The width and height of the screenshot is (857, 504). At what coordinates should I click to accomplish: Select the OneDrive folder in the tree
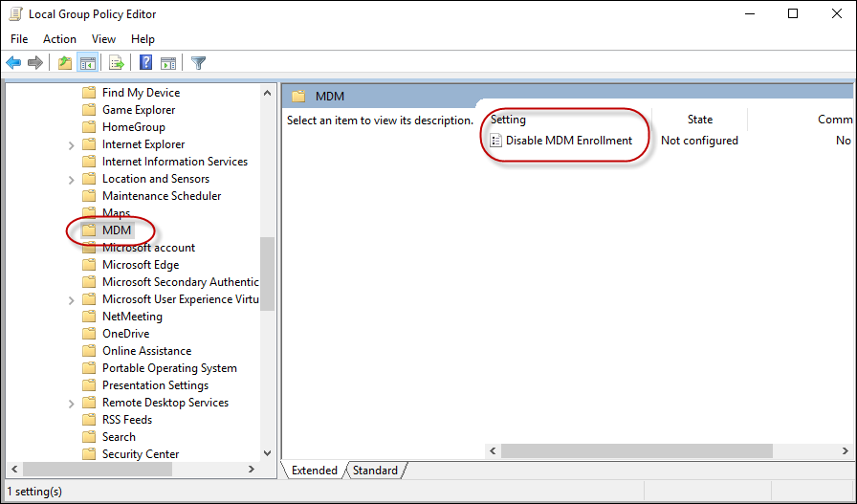coord(125,334)
